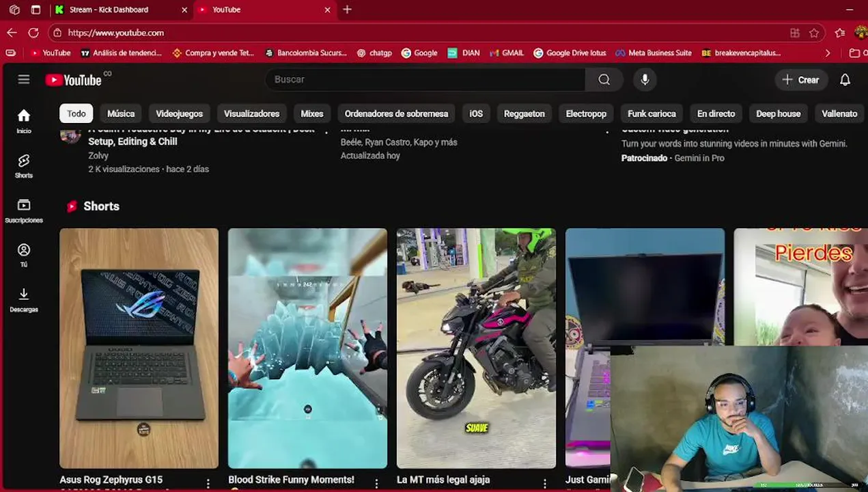Open the Tú section in sidebar
This screenshot has width=868, height=492.
pos(24,256)
